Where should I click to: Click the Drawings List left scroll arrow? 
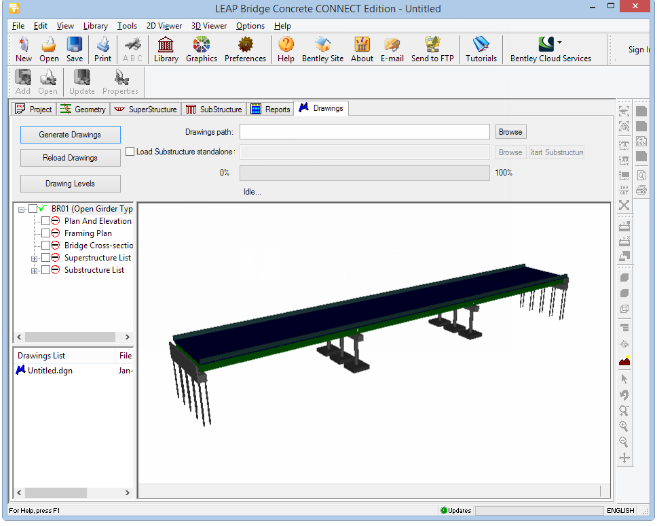click(19, 492)
